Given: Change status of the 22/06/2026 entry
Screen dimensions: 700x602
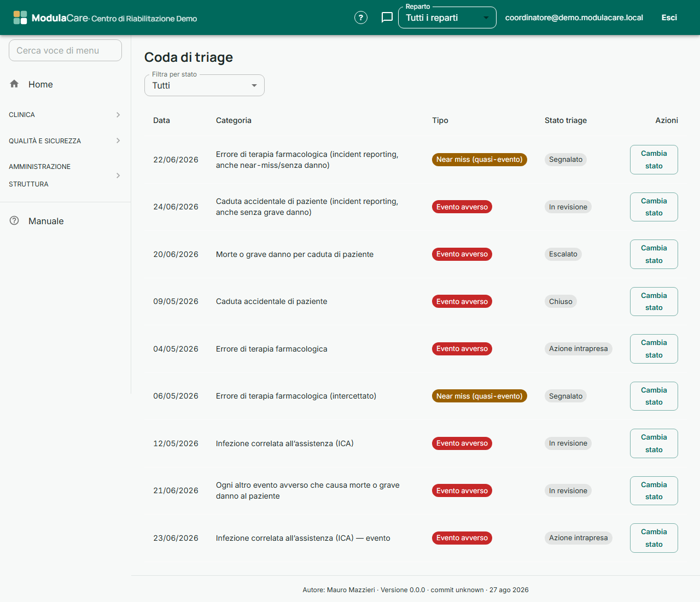Looking at the screenshot, I should 654,160.
